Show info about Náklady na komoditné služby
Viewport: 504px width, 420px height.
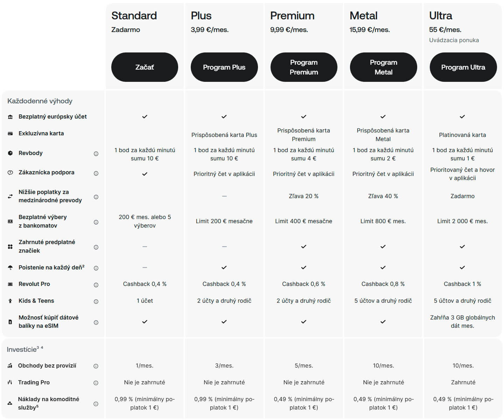[x=96, y=404]
